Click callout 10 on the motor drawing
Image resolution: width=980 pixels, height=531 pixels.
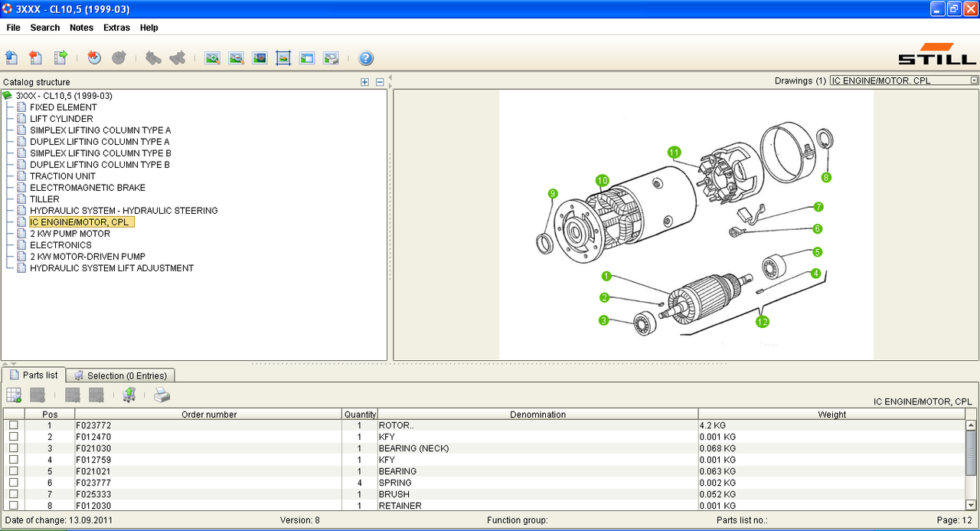click(603, 181)
